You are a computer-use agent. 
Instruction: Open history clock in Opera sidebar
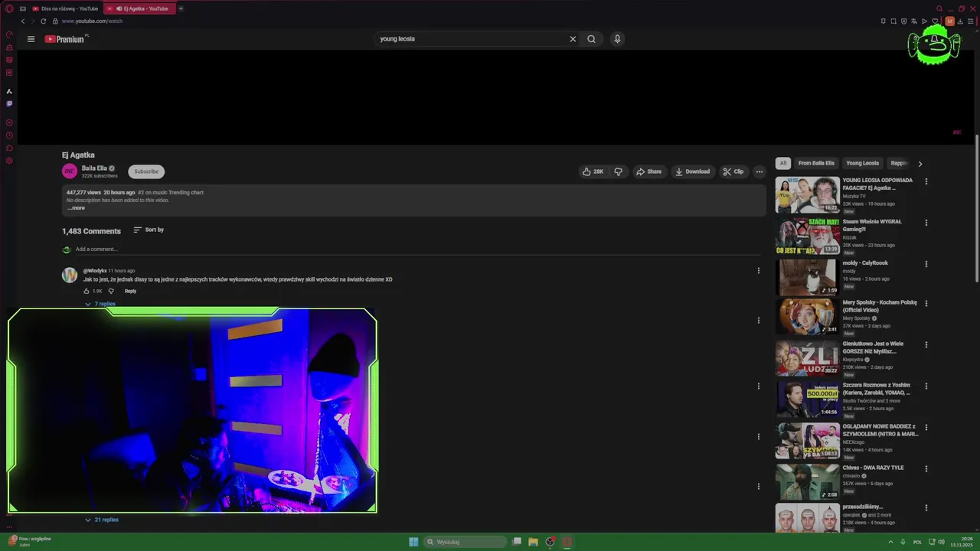coord(9,135)
